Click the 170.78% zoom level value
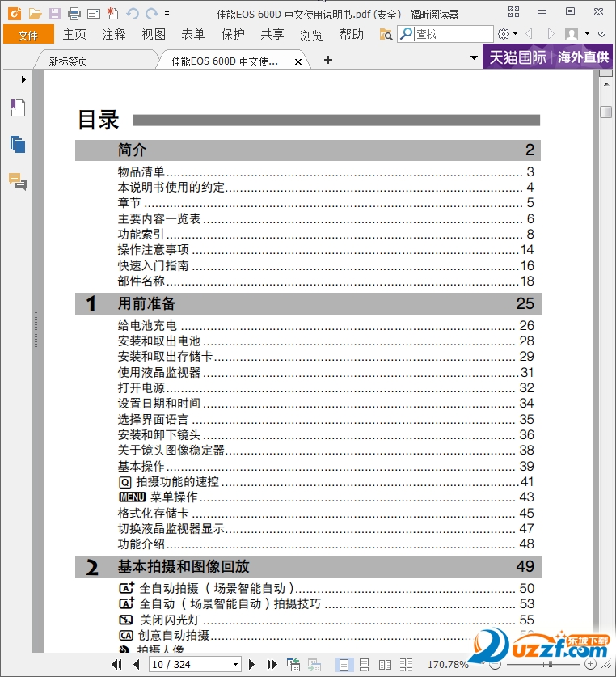The width and height of the screenshot is (616, 677). [448, 665]
